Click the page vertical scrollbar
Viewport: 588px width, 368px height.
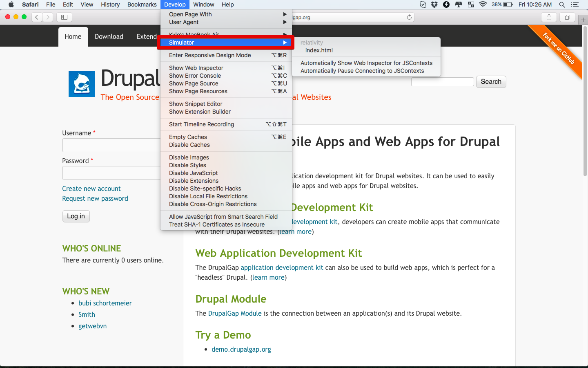585,102
